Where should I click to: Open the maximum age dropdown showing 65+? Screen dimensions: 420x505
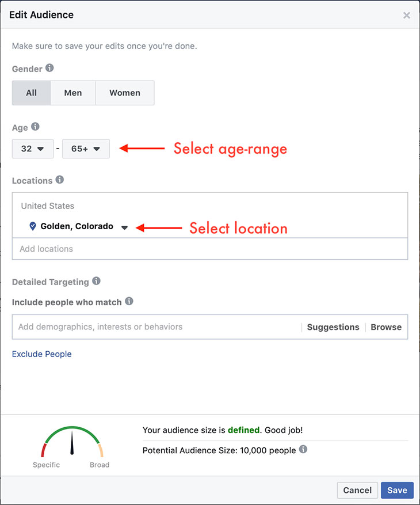tap(86, 149)
